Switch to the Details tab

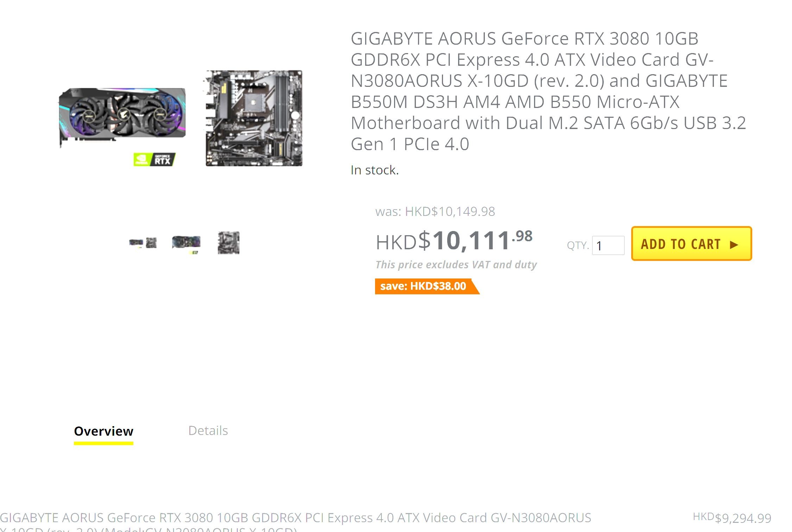pyautogui.click(x=208, y=430)
